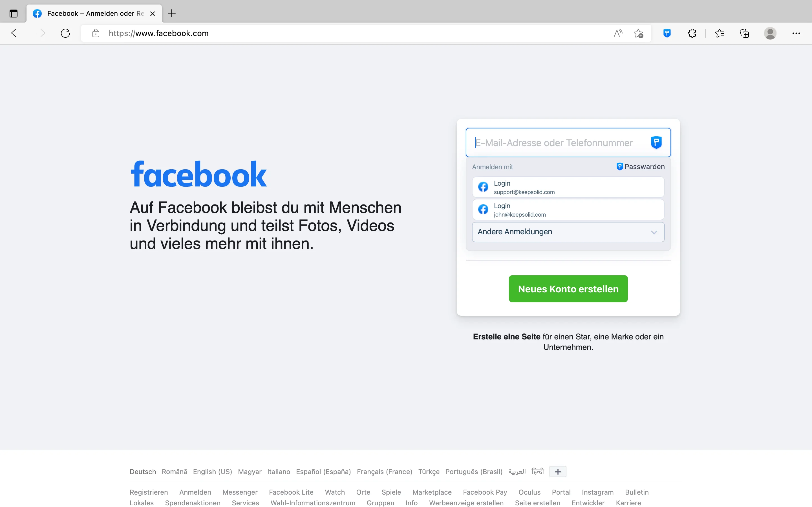Open Settings and more ellipsis menu
Screen dimensions: 812x507
pos(796,33)
